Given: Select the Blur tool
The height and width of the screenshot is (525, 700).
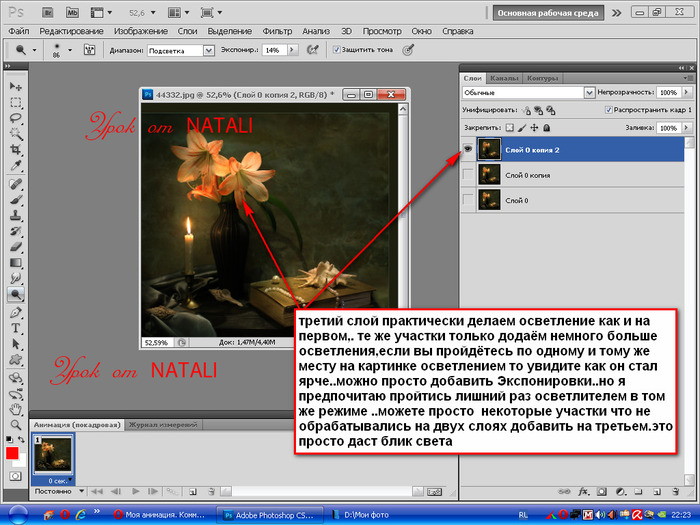Looking at the screenshot, I should point(16,278).
